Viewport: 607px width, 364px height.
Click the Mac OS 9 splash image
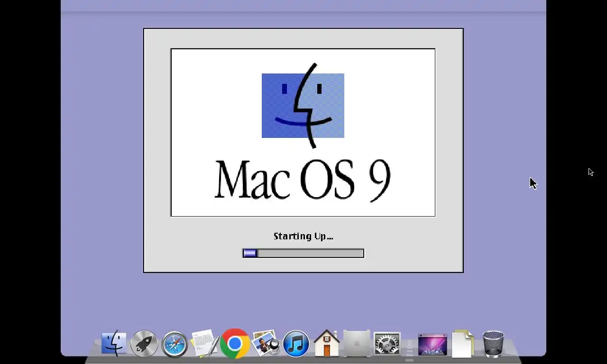pyautogui.click(x=303, y=132)
